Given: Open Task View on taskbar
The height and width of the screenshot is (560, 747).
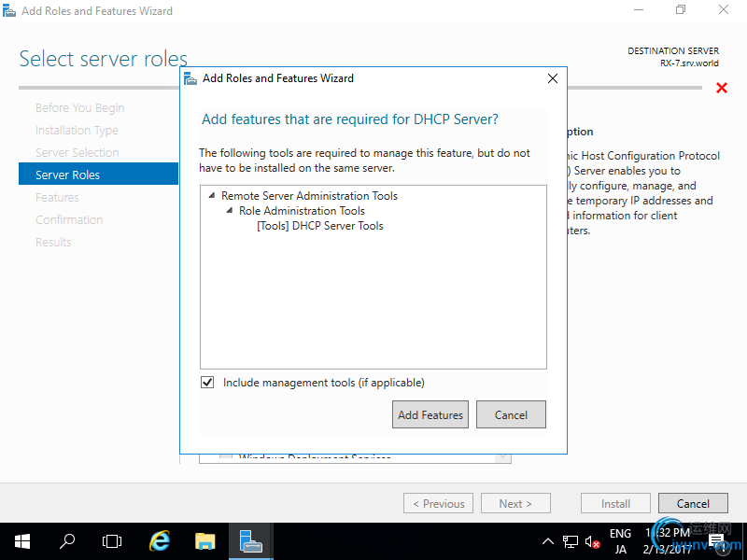Looking at the screenshot, I should coord(112,541).
